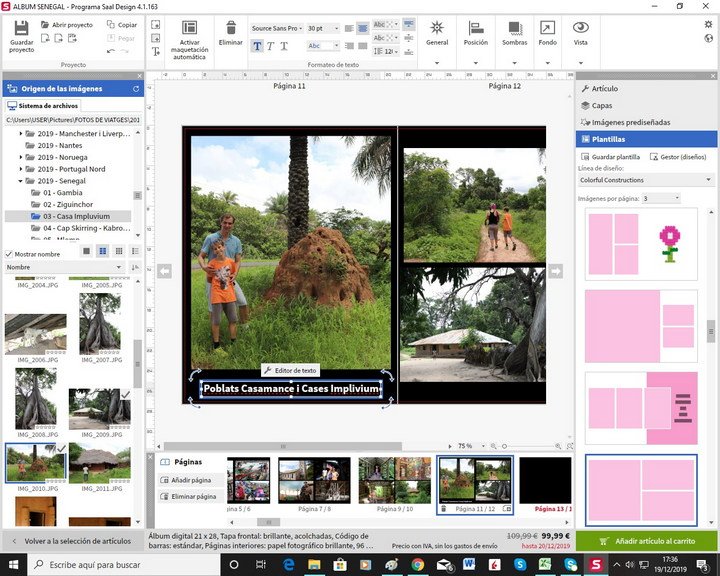Open the Source Sans Pro font dropdown
720x576 pixels.
pyautogui.click(x=277, y=29)
